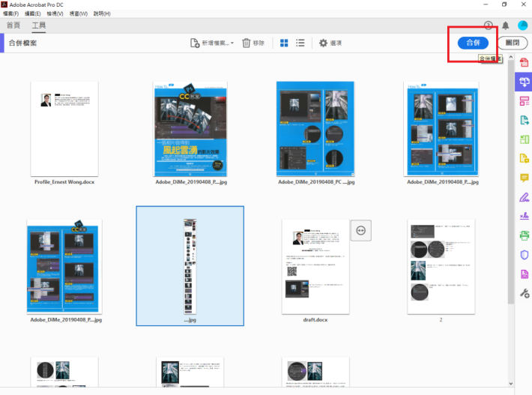The height and width of the screenshot is (395, 532).
Task: Switch to the 首頁 home tab
Action: tap(13, 25)
